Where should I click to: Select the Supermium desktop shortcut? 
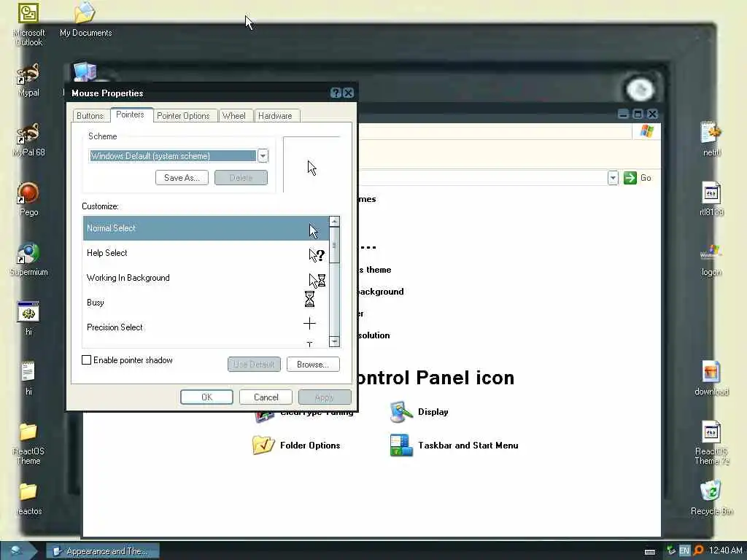click(x=28, y=260)
